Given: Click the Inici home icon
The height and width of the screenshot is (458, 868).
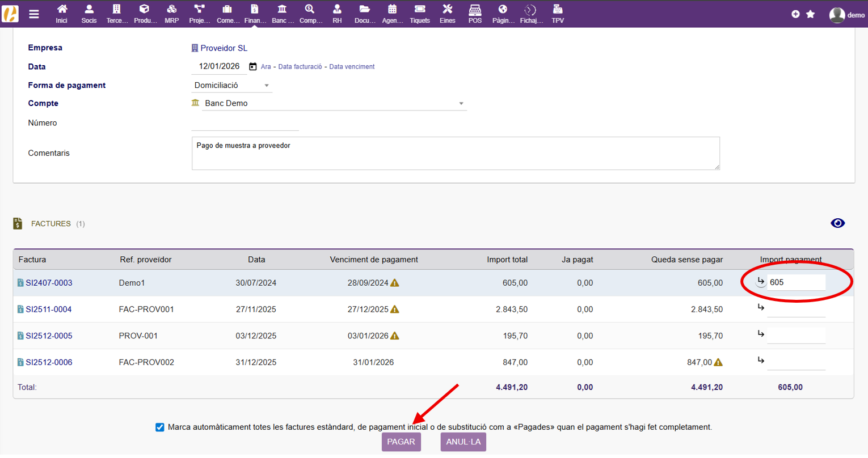Looking at the screenshot, I should pos(62,10).
